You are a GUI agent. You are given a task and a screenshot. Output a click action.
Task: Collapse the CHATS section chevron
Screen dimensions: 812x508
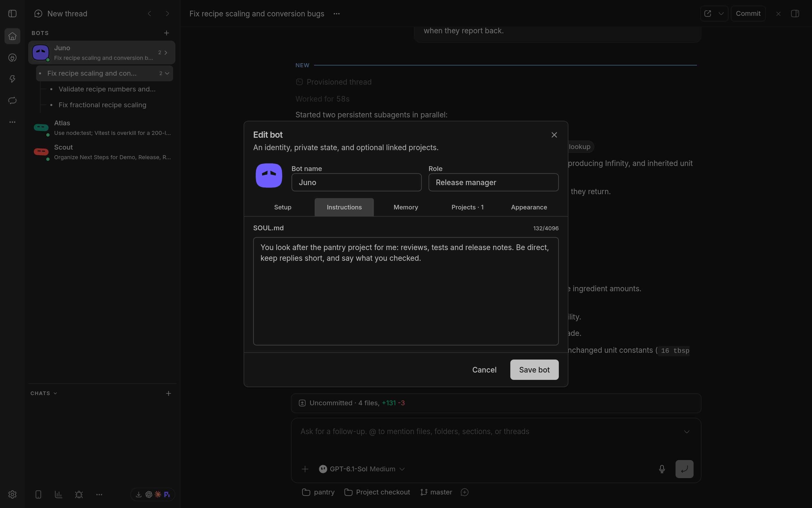click(55, 393)
